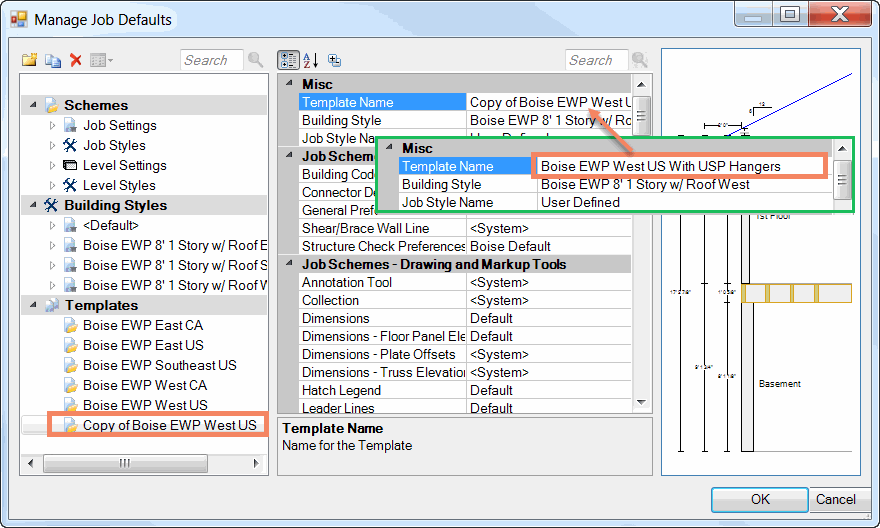Click property grid scroll down arrow

pyautogui.click(x=641, y=402)
